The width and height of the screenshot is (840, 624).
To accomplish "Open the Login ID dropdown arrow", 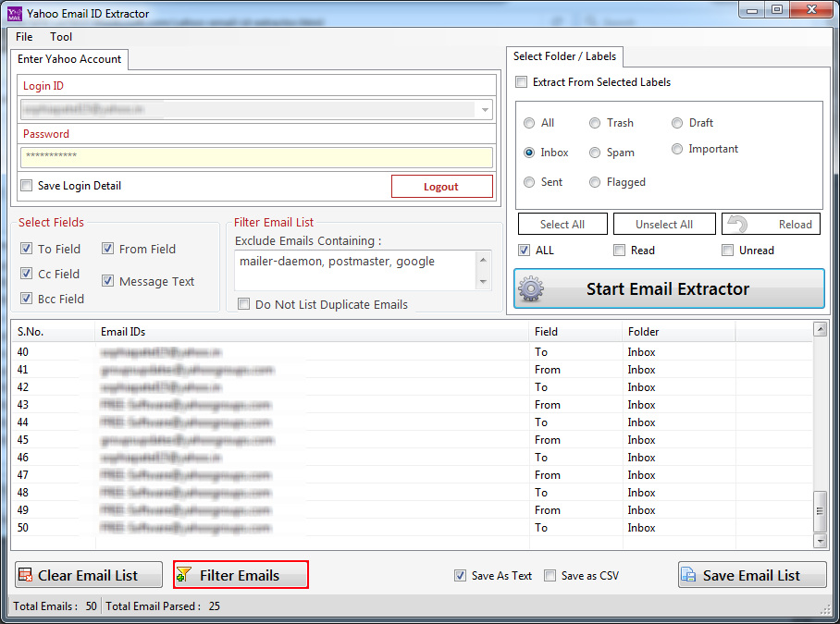I will point(485,110).
